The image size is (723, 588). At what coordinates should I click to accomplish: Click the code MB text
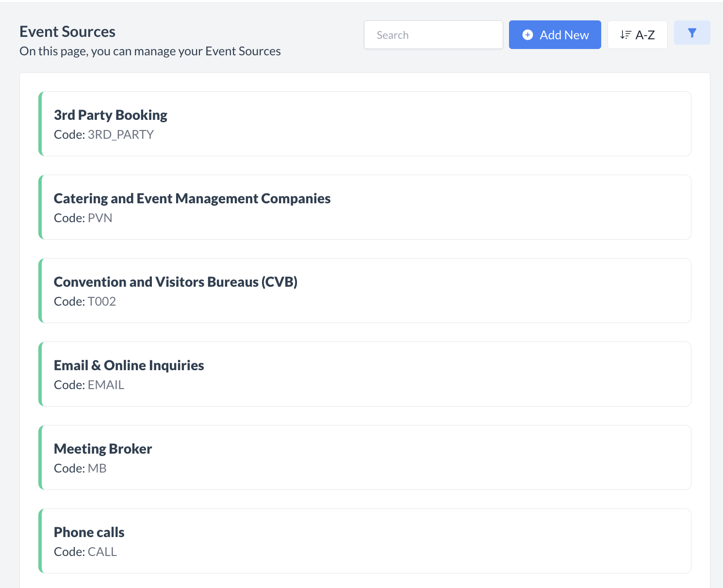click(x=97, y=469)
